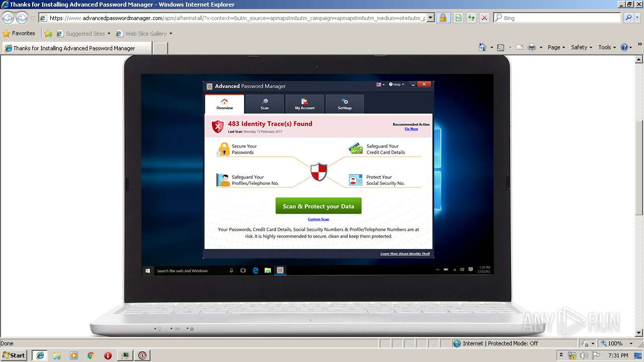
Task: Open the Page menu
Action: (556, 47)
